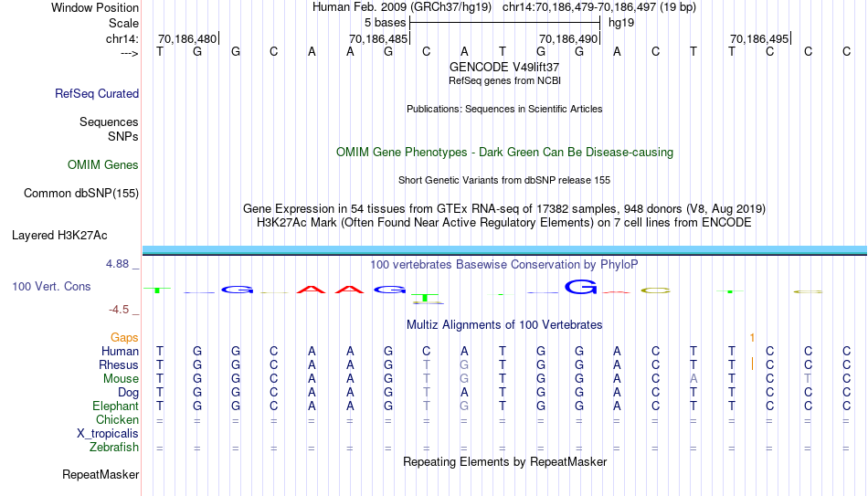Select the Human alignment row label
The height and width of the screenshot is (496, 868).
click(x=120, y=352)
